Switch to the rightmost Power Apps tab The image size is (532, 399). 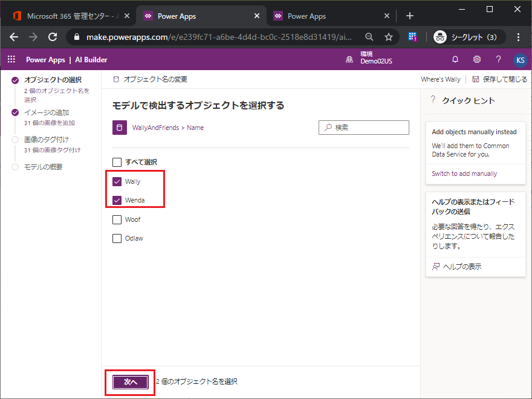tap(331, 16)
